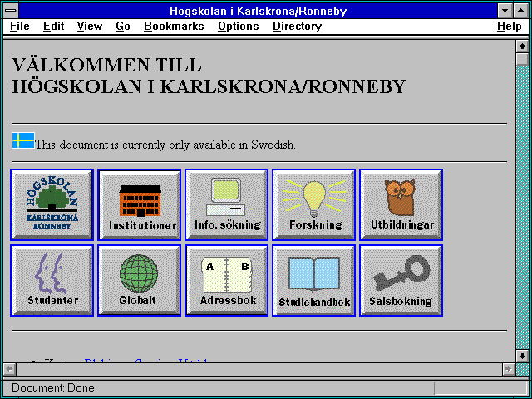This screenshot has height=399, width=532.
Task: Open the Options menu
Action: click(x=239, y=27)
